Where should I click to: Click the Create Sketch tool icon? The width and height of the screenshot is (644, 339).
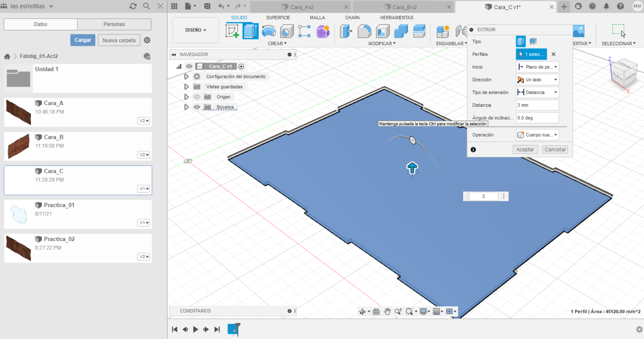(232, 31)
